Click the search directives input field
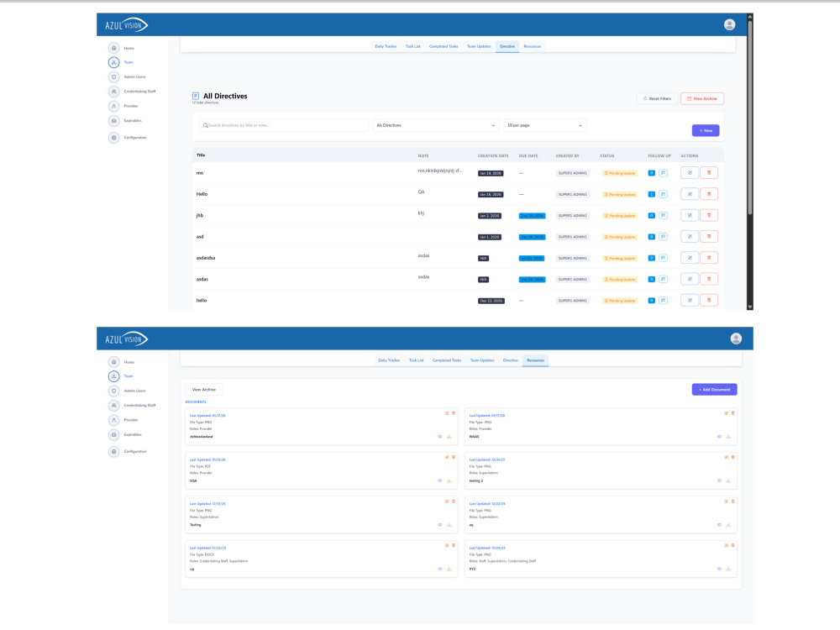 coord(283,125)
